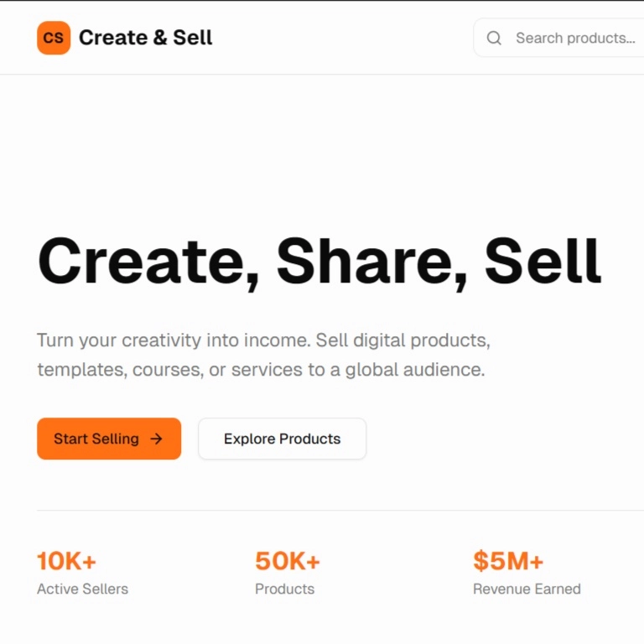Click the large "Sell" headline word
The width and height of the screenshot is (644, 644).
tap(543, 262)
